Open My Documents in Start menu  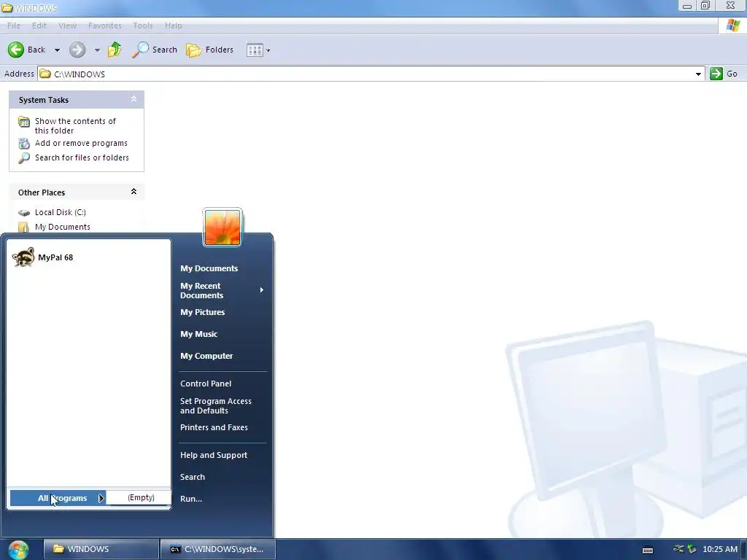click(209, 268)
